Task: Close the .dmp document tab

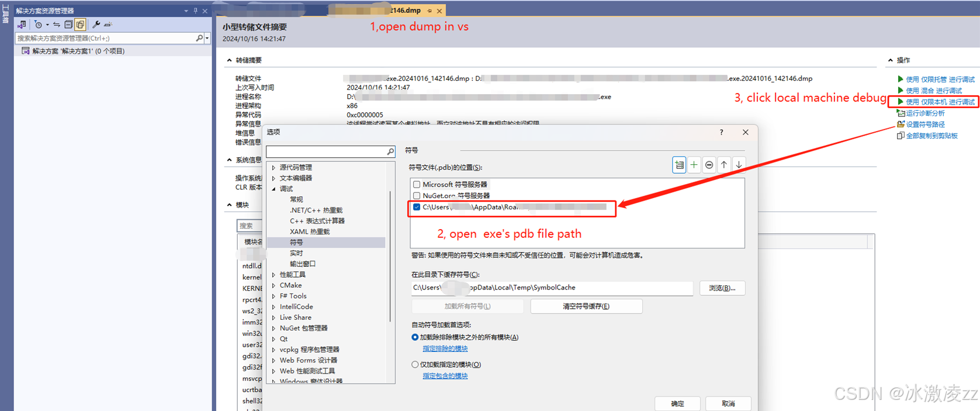Action: coord(439,11)
